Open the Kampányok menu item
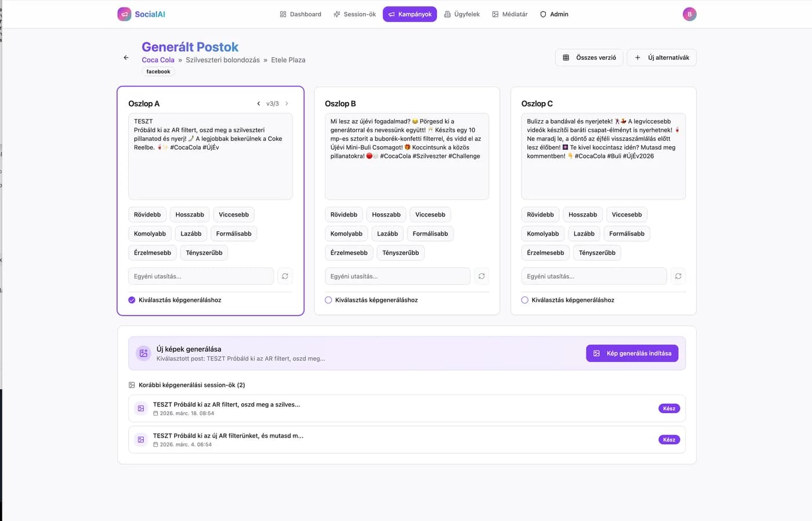Image resolution: width=812 pixels, height=521 pixels. pyautogui.click(x=409, y=14)
